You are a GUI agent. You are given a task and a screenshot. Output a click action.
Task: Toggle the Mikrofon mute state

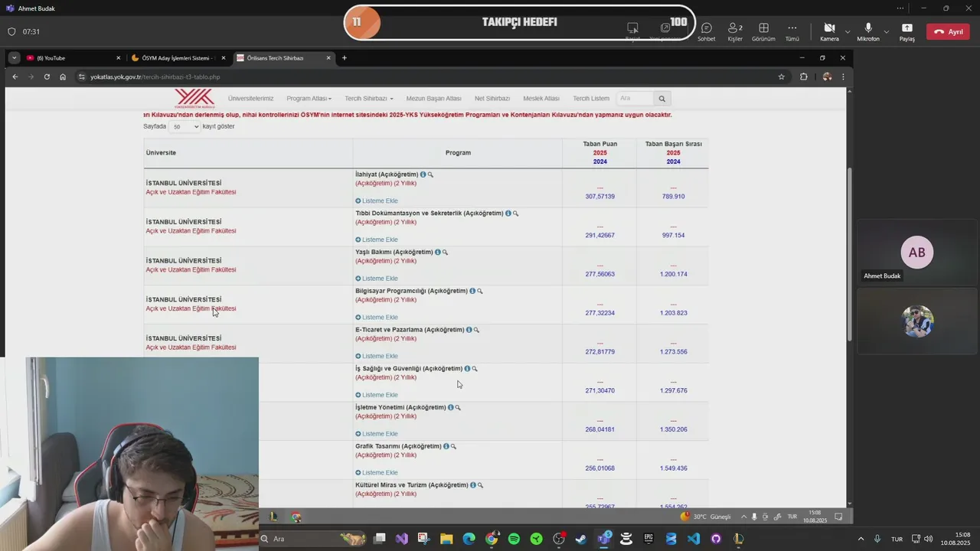tap(868, 31)
